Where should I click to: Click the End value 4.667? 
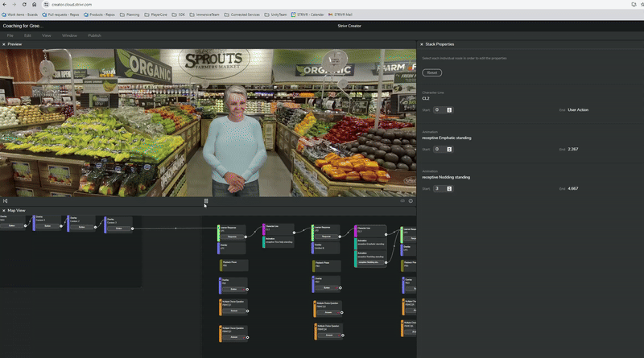click(573, 189)
